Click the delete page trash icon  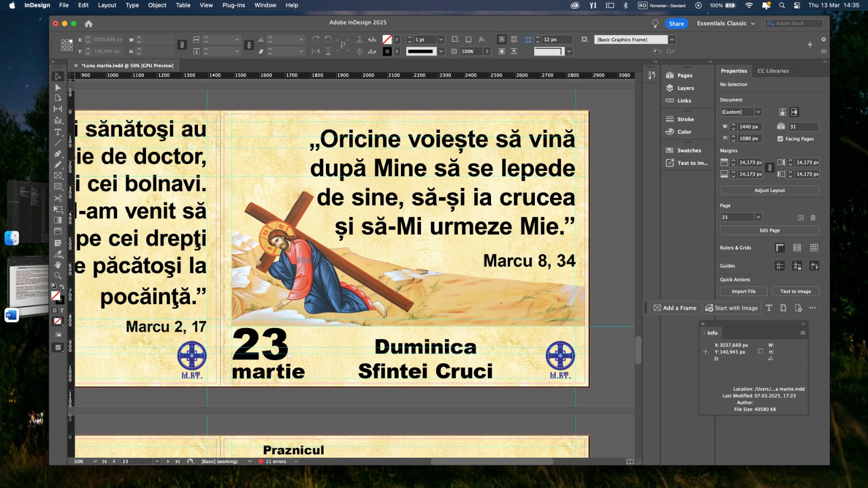(x=813, y=217)
